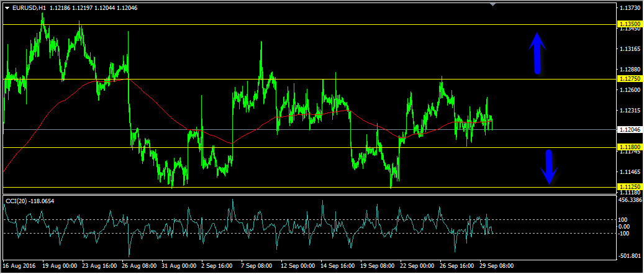Click the 1.12046 current price on axis

tap(630, 130)
